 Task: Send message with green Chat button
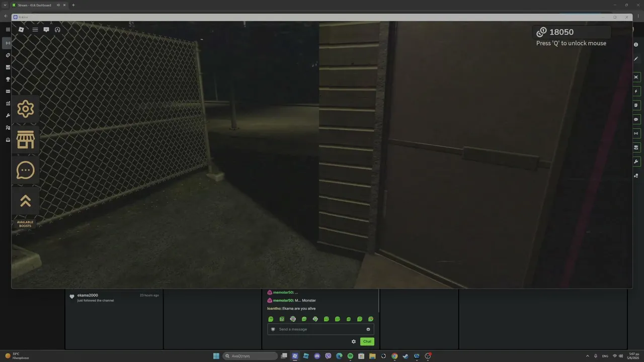pos(367,341)
